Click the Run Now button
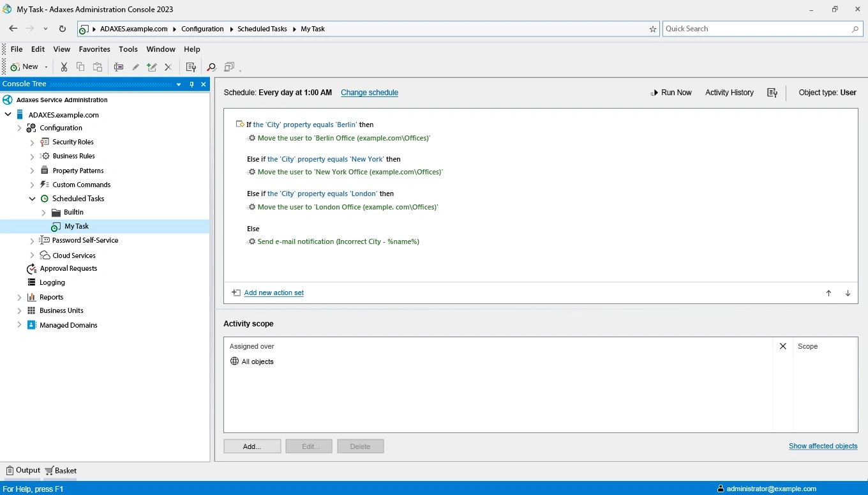 coord(671,93)
